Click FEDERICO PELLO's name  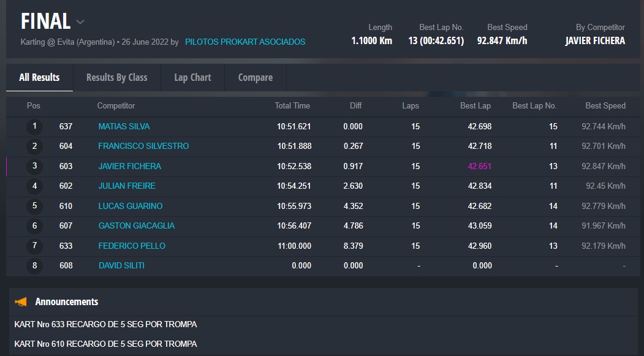pyautogui.click(x=132, y=246)
